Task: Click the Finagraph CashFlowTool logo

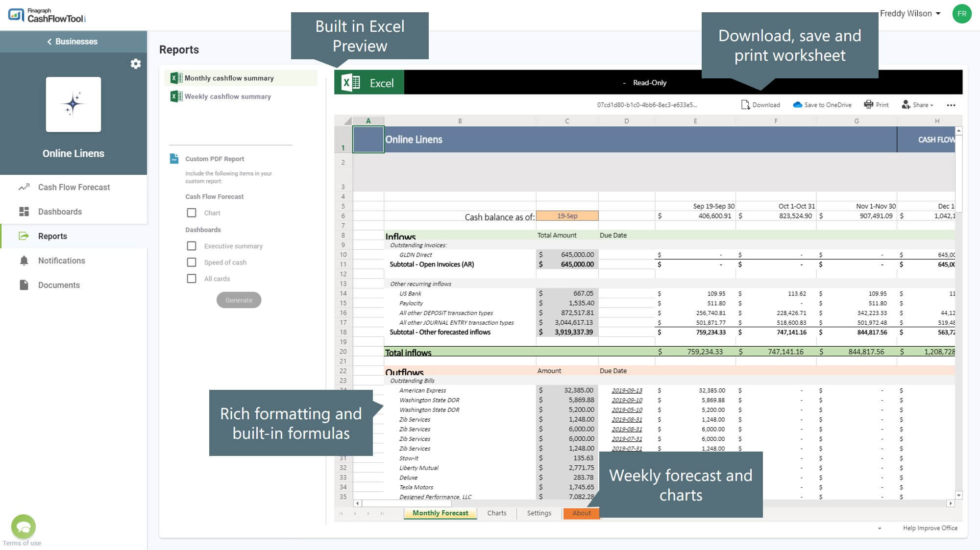Action: point(47,15)
